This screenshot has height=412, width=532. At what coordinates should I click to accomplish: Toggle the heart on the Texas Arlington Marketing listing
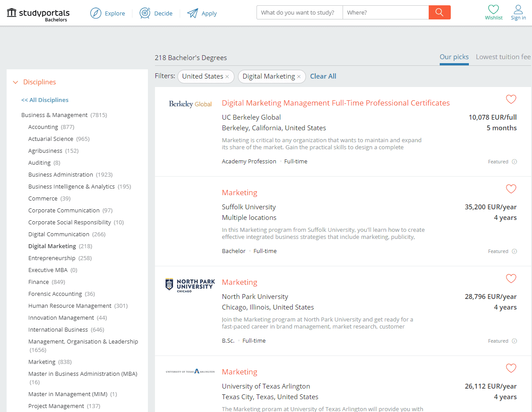(x=511, y=368)
